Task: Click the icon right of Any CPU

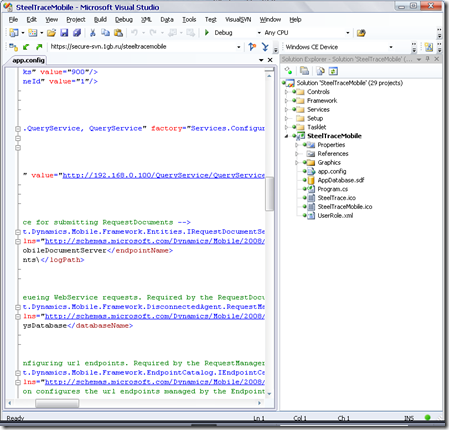Action: point(361,33)
